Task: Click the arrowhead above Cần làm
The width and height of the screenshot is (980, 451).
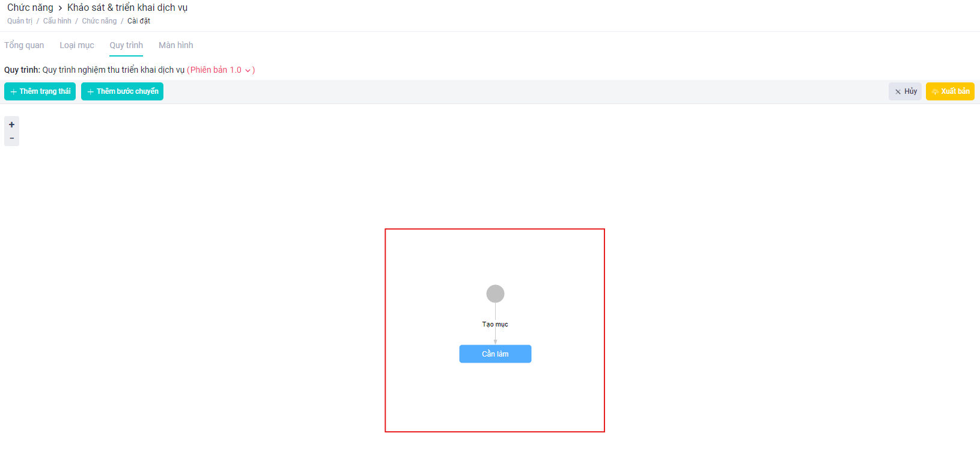Action: [x=495, y=342]
